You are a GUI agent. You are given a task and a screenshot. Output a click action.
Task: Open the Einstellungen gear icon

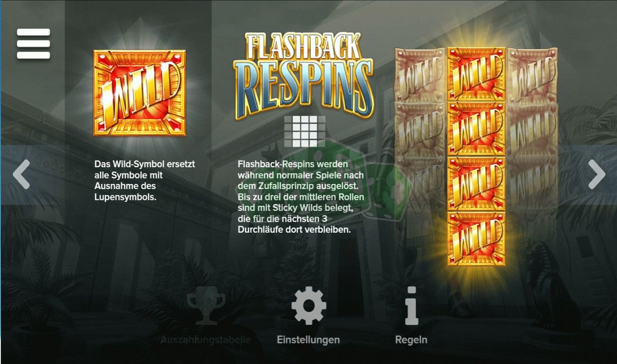click(x=309, y=306)
